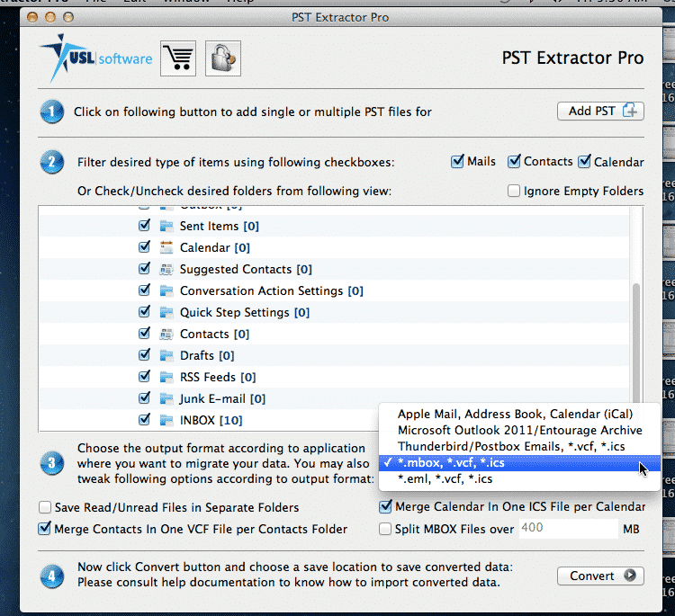This screenshot has height=616, width=675.
Task: Select Apple Mail, Address Book, Calendar option
Action: tap(519, 414)
